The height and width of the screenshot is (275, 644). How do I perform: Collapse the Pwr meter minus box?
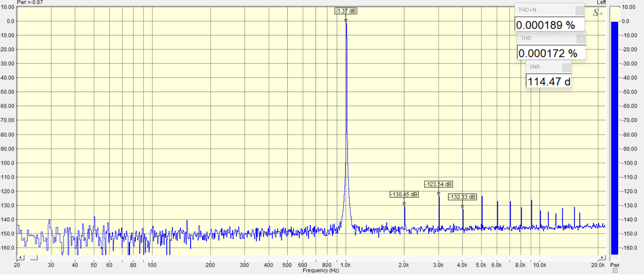[615, 271]
